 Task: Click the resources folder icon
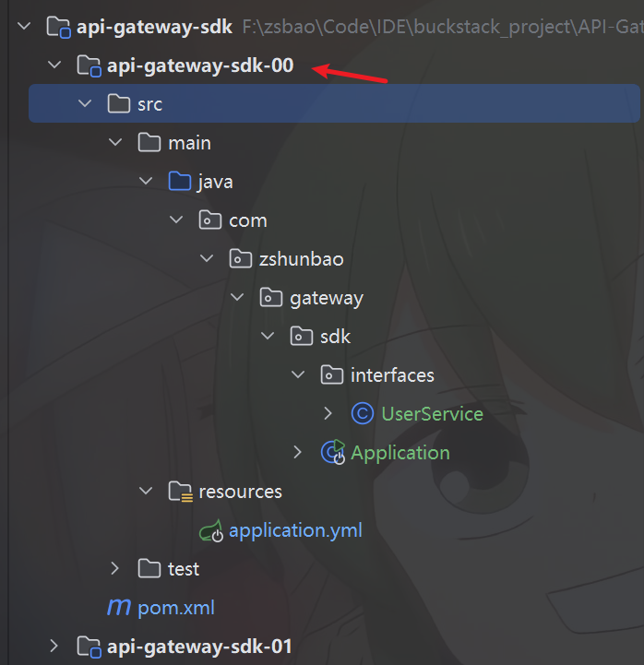click(180, 492)
